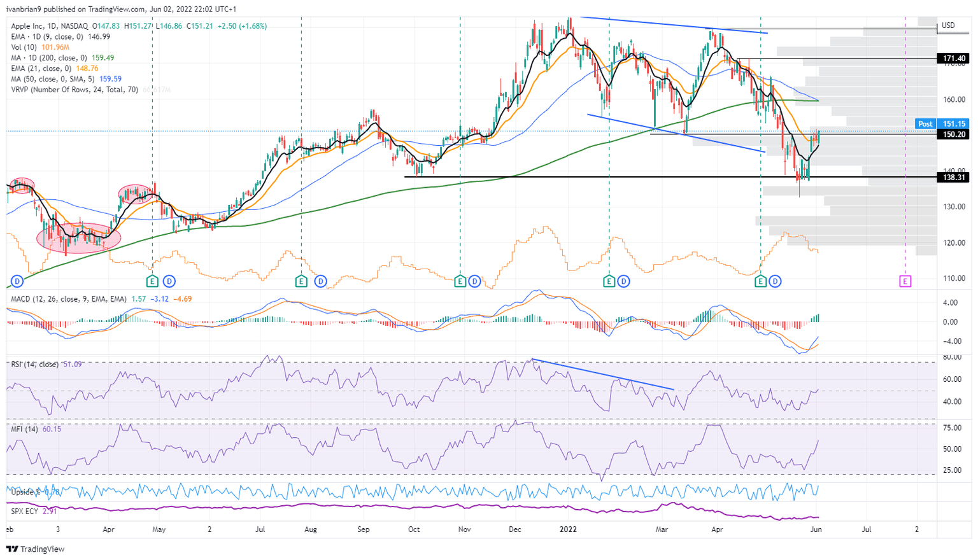Select the MA 1D (200, close, 0) legend
Image resolution: width=978 pixels, height=560 pixels.
point(48,58)
